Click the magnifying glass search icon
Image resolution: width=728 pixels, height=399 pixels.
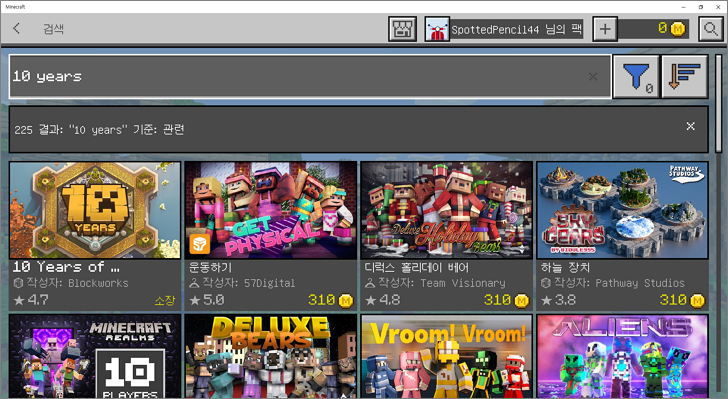(x=711, y=29)
